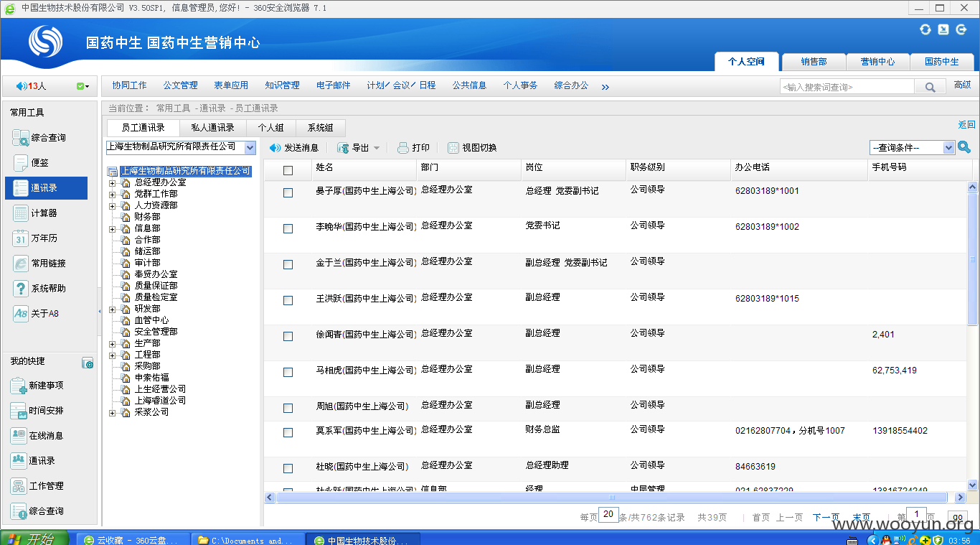Open the 查询条件 dropdown

(x=913, y=147)
